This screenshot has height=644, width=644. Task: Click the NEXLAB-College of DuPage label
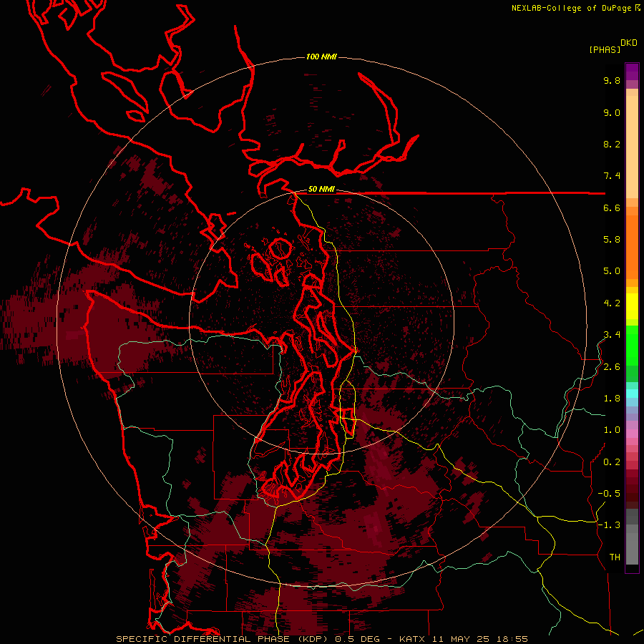tap(571, 8)
